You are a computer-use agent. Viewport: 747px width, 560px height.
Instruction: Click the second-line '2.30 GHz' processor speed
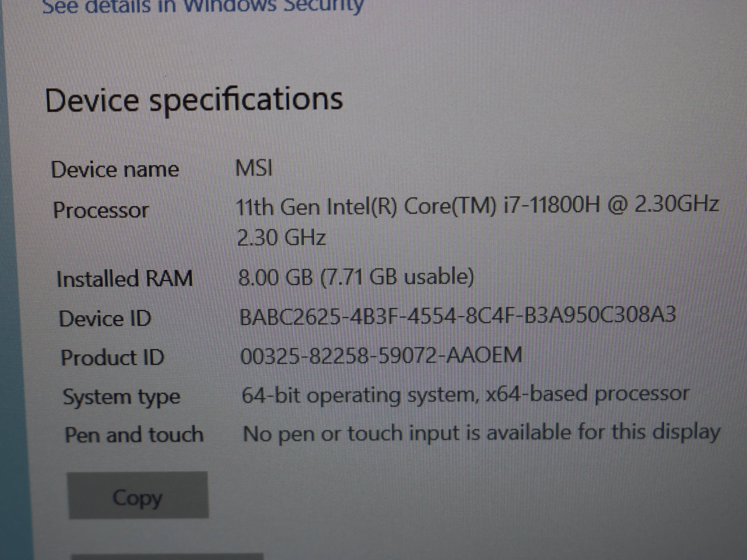pyautogui.click(x=281, y=238)
